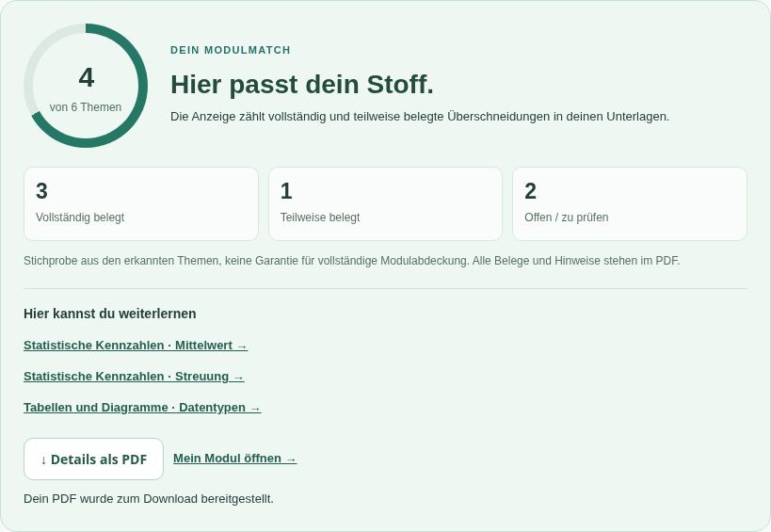Viewport: 771px width, 532px height.
Task: Open the Tabellen und Diagramme · Datentypen link
Action: point(142,408)
